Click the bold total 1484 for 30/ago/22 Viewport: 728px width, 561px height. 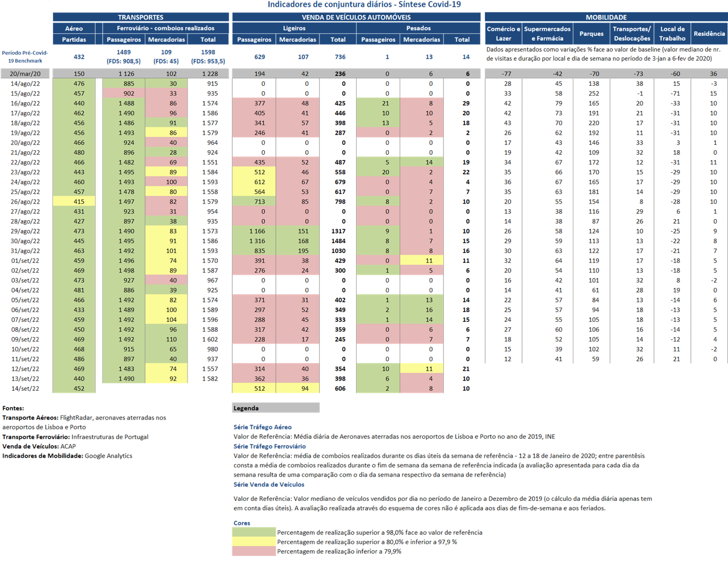(338, 241)
